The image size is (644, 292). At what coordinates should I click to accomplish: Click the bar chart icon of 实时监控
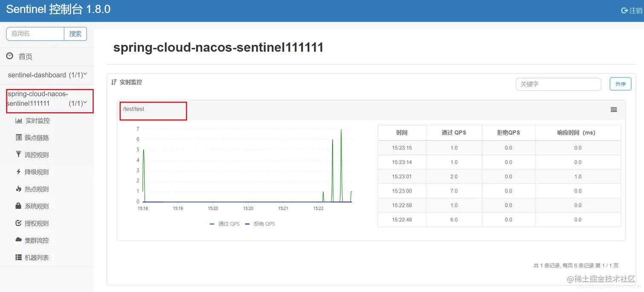pyautogui.click(x=18, y=121)
